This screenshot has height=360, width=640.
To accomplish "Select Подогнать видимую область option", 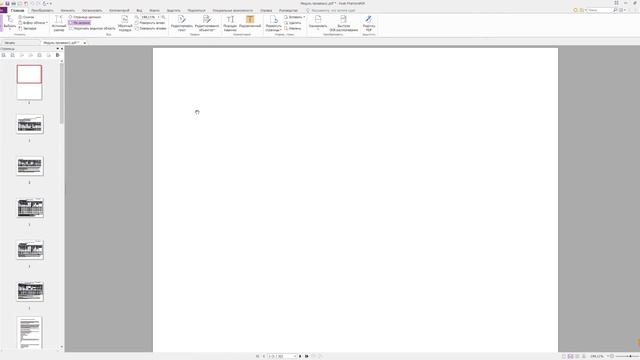I will [92, 29].
